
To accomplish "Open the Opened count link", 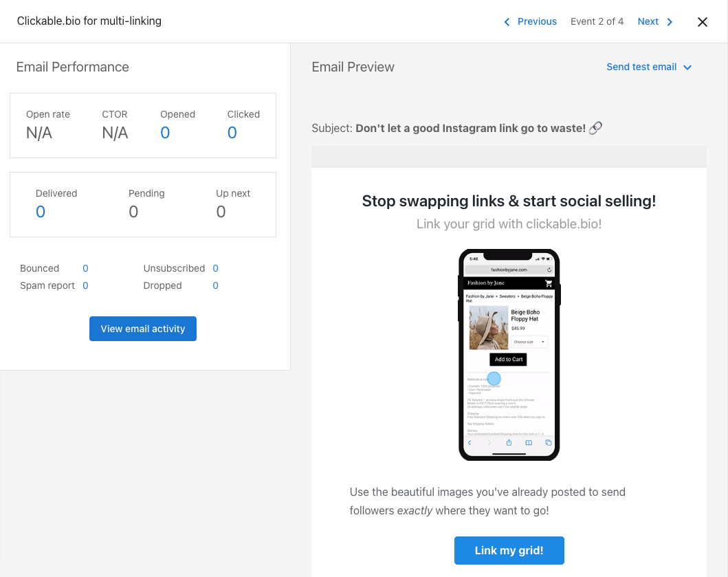I will point(165,133).
